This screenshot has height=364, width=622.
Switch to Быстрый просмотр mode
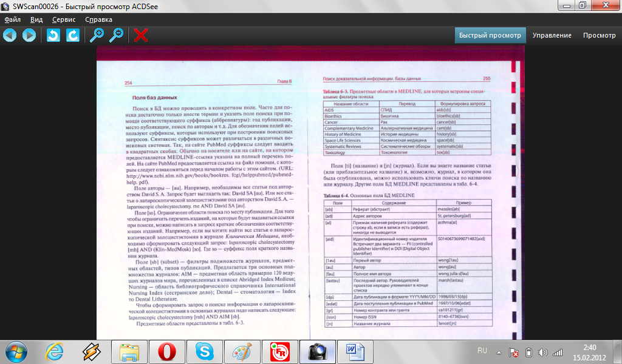(490, 35)
